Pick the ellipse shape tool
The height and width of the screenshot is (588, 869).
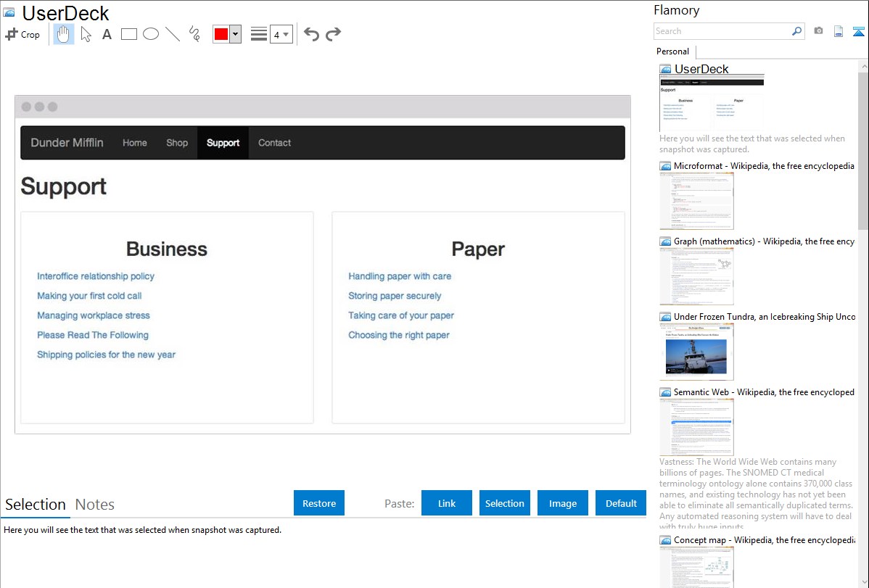[151, 34]
